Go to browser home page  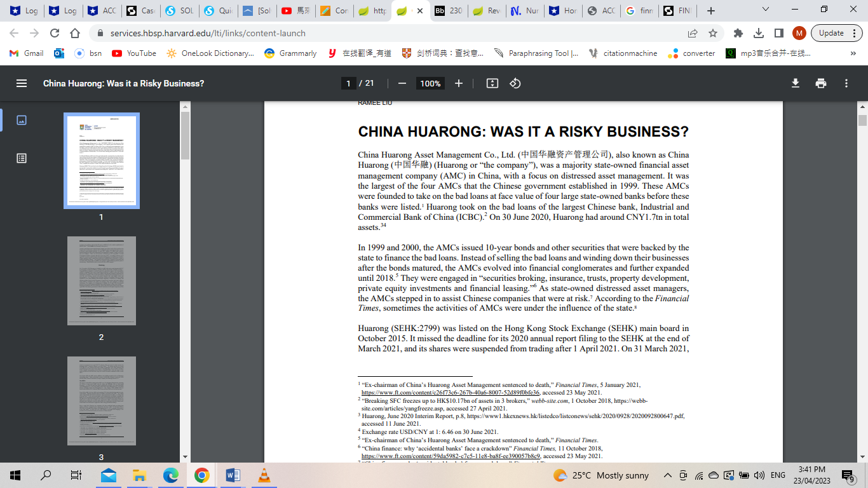pyautogui.click(x=75, y=33)
